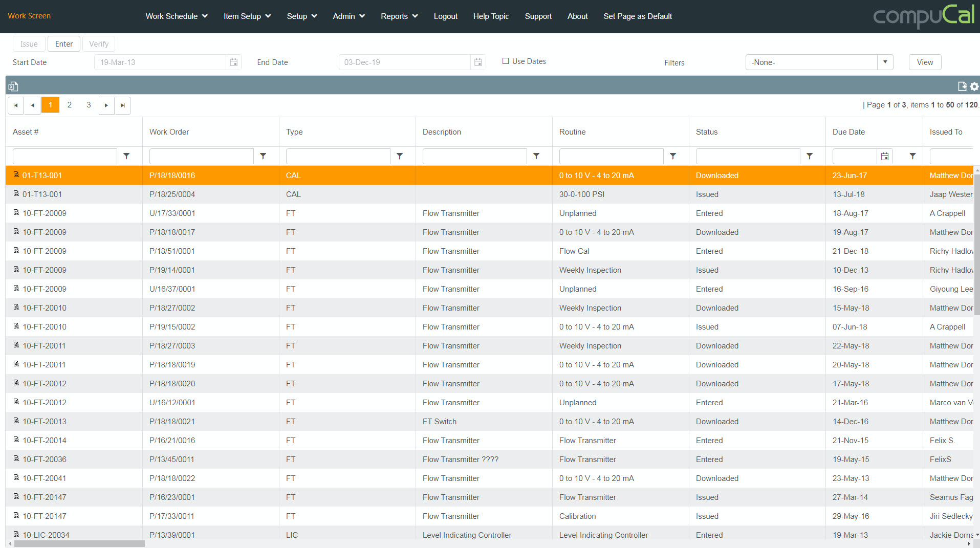Click row icon for work order U/17/33/0001
The width and height of the screenshot is (980, 548).
(16, 213)
